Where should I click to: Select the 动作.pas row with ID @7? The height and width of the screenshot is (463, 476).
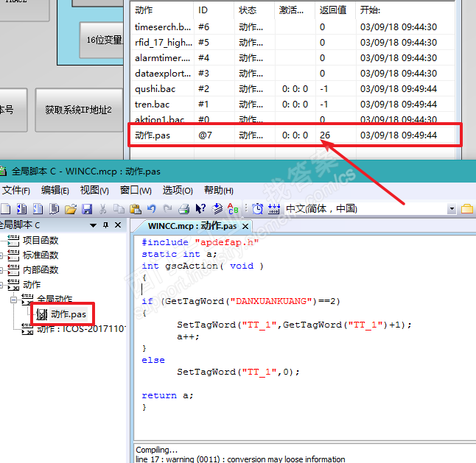[x=293, y=135]
